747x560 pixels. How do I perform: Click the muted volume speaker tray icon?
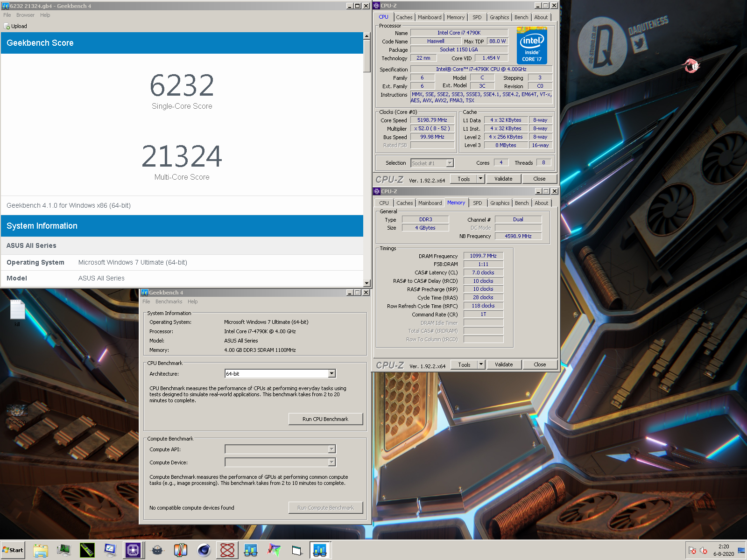coord(704,551)
